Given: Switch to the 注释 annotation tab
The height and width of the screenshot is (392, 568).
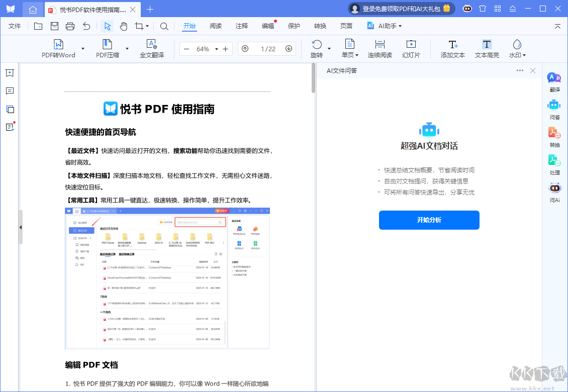Looking at the screenshot, I should (241, 26).
